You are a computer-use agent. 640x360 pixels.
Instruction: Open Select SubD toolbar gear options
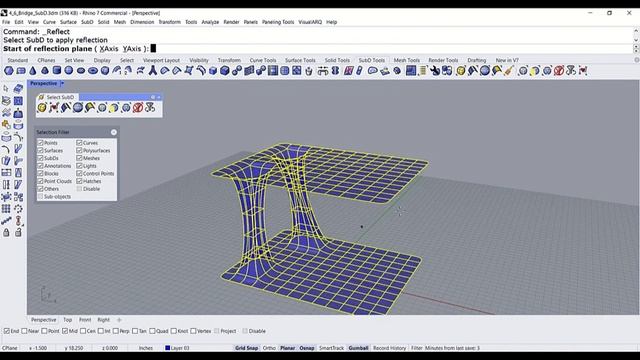pyautogui.click(x=153, y=97)
